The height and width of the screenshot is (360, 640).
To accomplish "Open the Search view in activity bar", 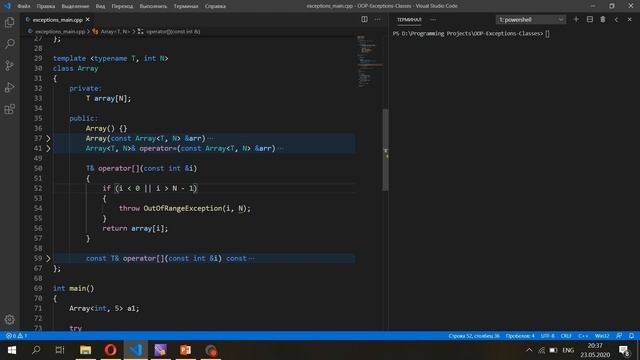I will coord(10,44).
